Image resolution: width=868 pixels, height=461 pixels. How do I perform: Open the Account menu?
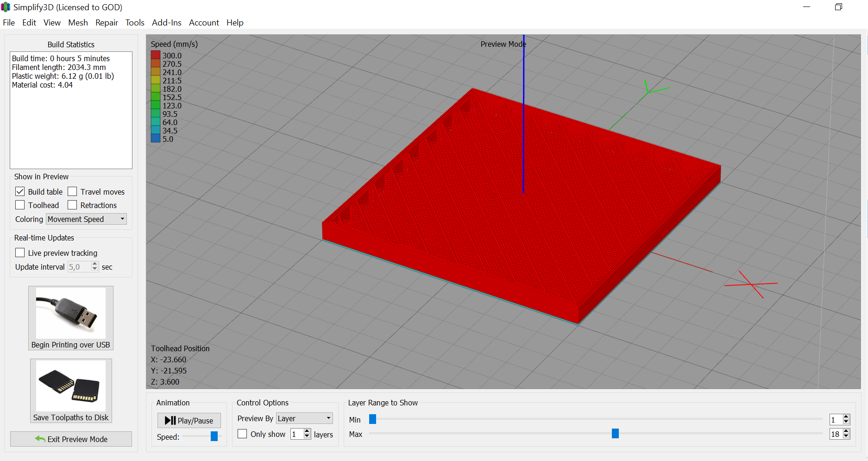pyautogui.click(x=204, y=23)
